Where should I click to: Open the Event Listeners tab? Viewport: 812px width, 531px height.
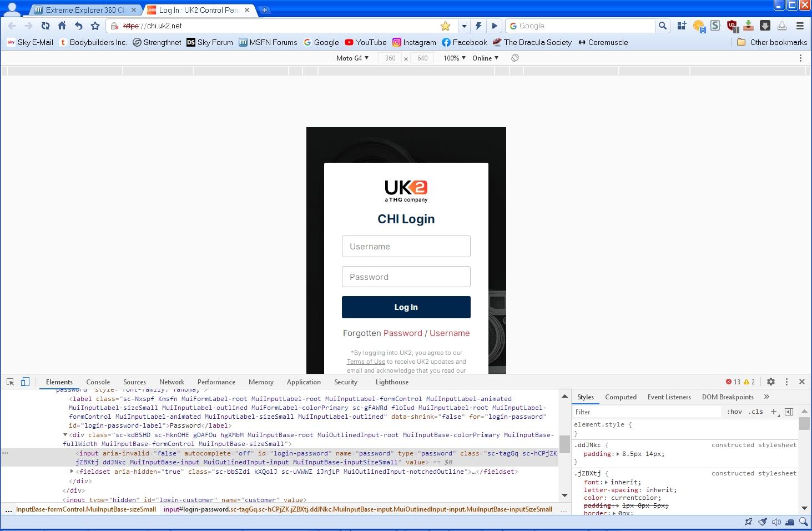point(669,397)
